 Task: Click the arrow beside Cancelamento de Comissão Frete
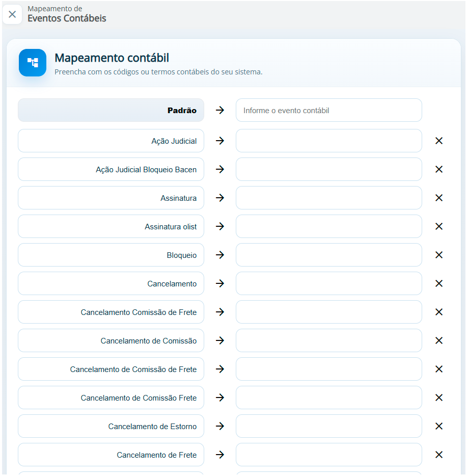coord(220,398)
